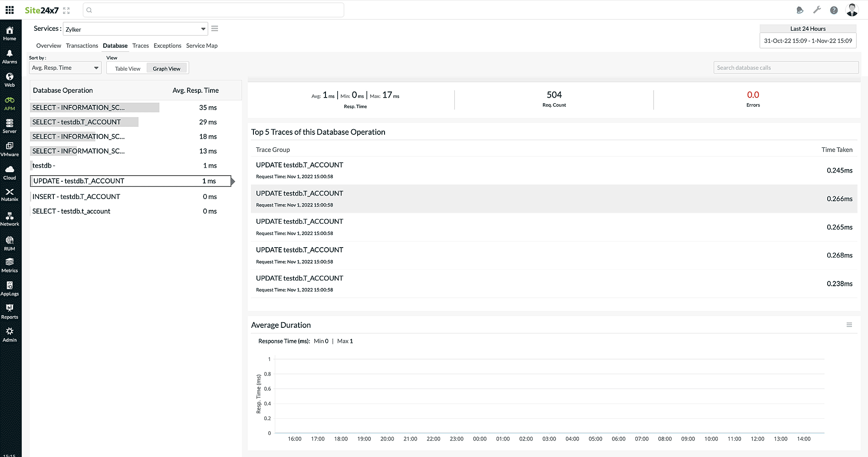Go to Nutanix monitoring icon
Image resolution: width=868 pixels, height=457 pixels.
[x=10, y=195]
